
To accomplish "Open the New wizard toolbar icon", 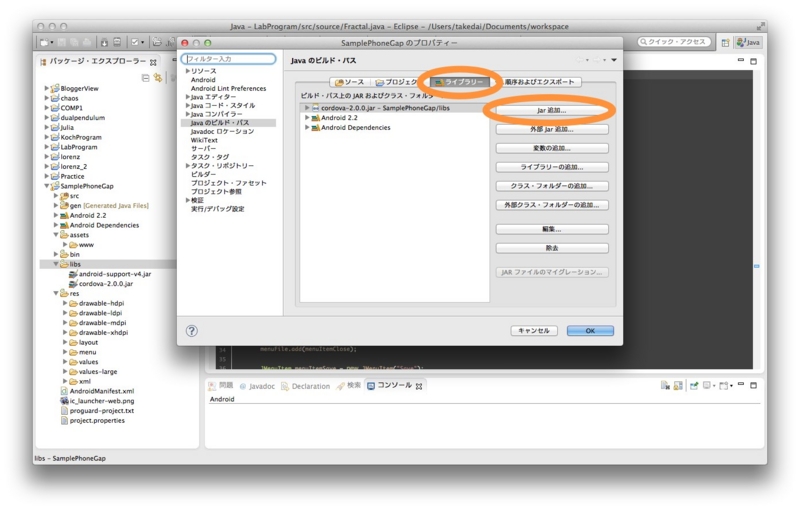I will [x=44, y=42].
